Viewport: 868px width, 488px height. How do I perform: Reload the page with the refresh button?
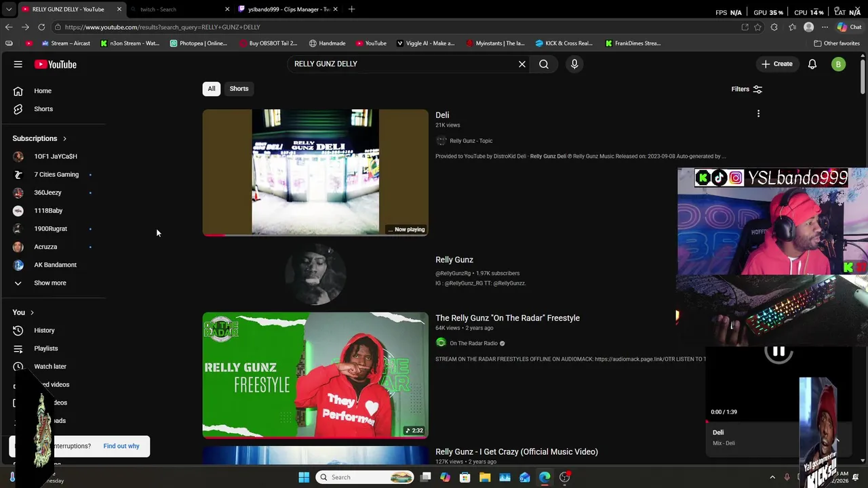pyautogui.click(x=41, y=27)
